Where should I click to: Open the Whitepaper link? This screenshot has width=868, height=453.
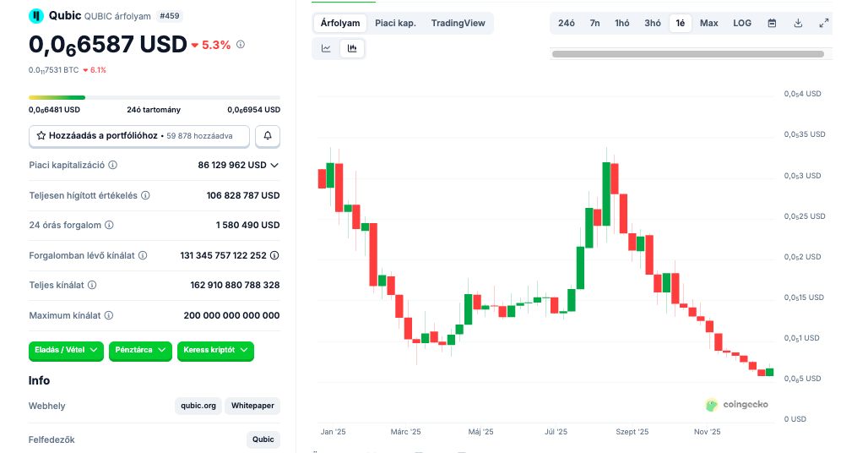[x=252, y=406]
